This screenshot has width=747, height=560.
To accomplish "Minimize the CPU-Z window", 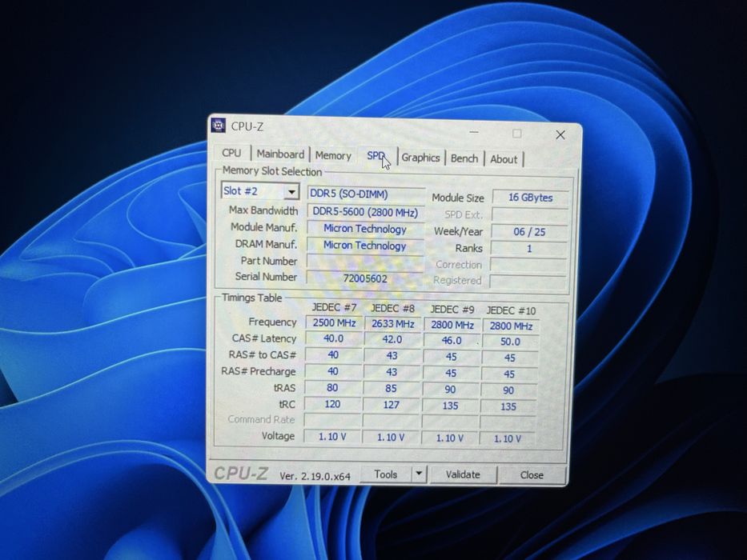I will coord(474,132).
